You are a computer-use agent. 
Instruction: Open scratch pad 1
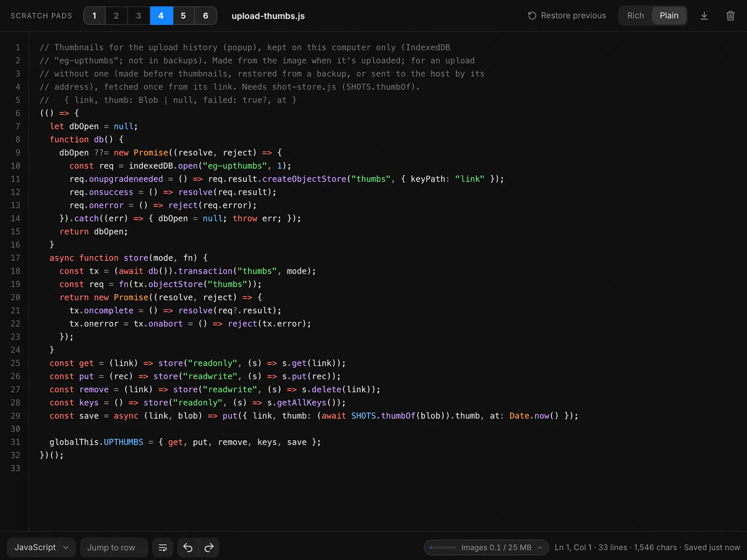[94, 16]
